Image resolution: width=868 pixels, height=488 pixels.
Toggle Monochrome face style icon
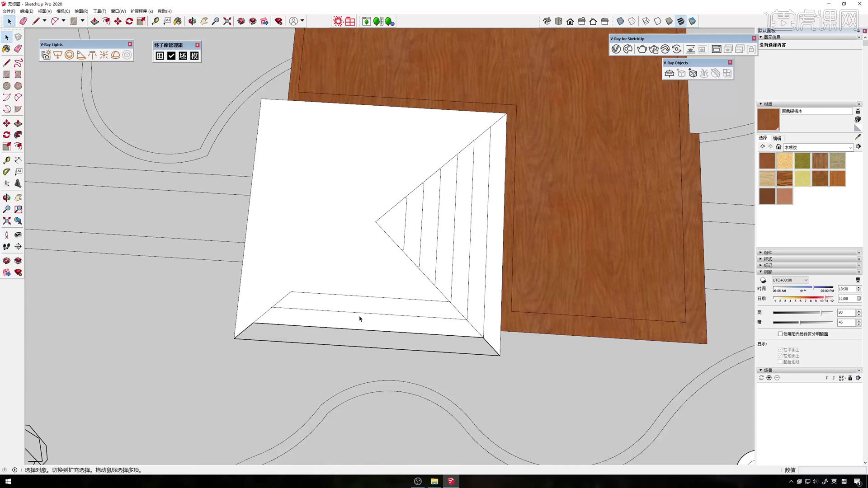[692, 21]
